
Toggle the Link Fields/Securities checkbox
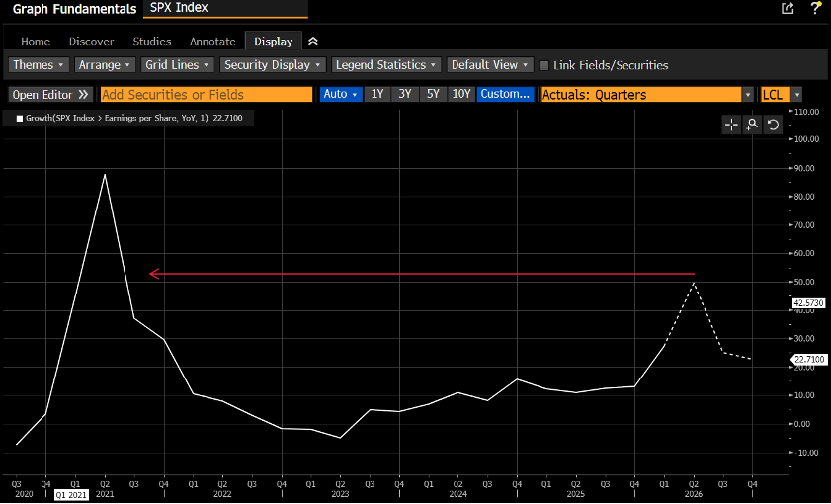pyautogui.click(x=543, y=65)
